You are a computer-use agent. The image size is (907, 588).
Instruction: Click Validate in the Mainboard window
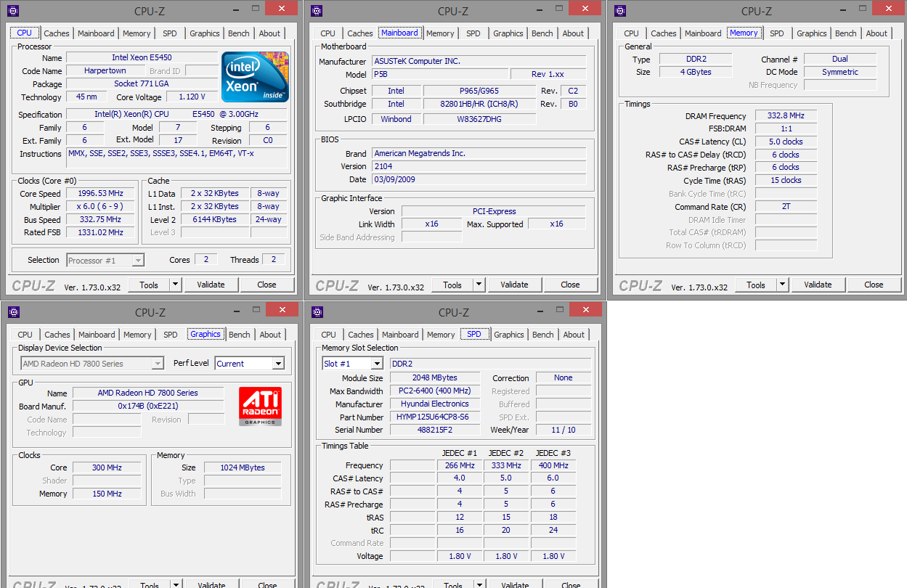coord(514,285)
